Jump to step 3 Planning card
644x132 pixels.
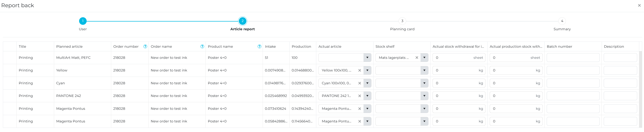pyautogui.click(x=402, y=21)
